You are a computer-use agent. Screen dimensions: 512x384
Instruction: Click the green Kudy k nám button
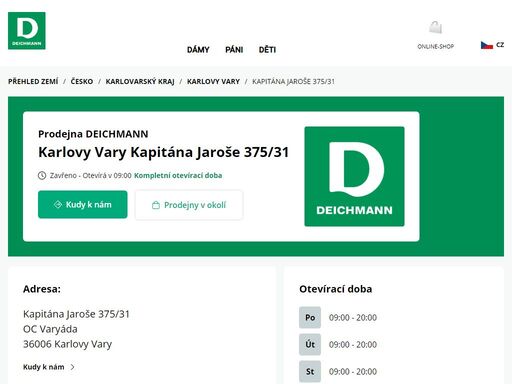(x=83, y=204)
